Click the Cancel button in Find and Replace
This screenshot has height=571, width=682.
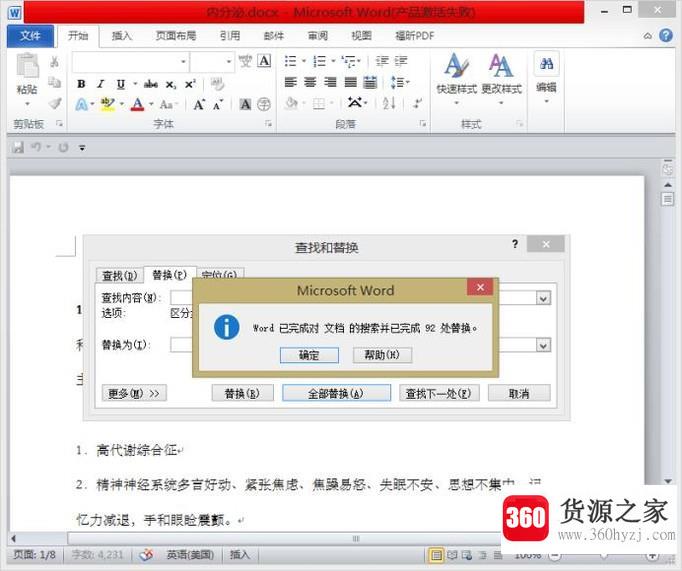(x=519, y=393)
